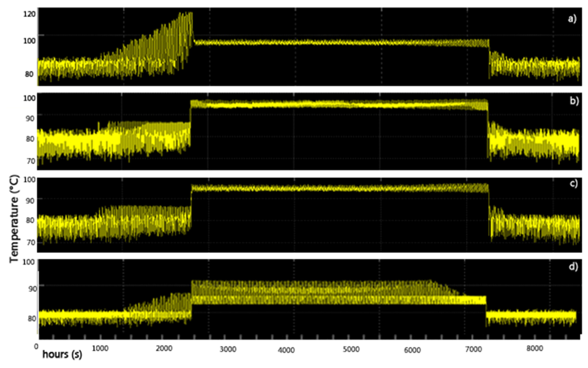Click the hours (s) axis title
This screenshot has width=588, height=368.
point(62,355)
